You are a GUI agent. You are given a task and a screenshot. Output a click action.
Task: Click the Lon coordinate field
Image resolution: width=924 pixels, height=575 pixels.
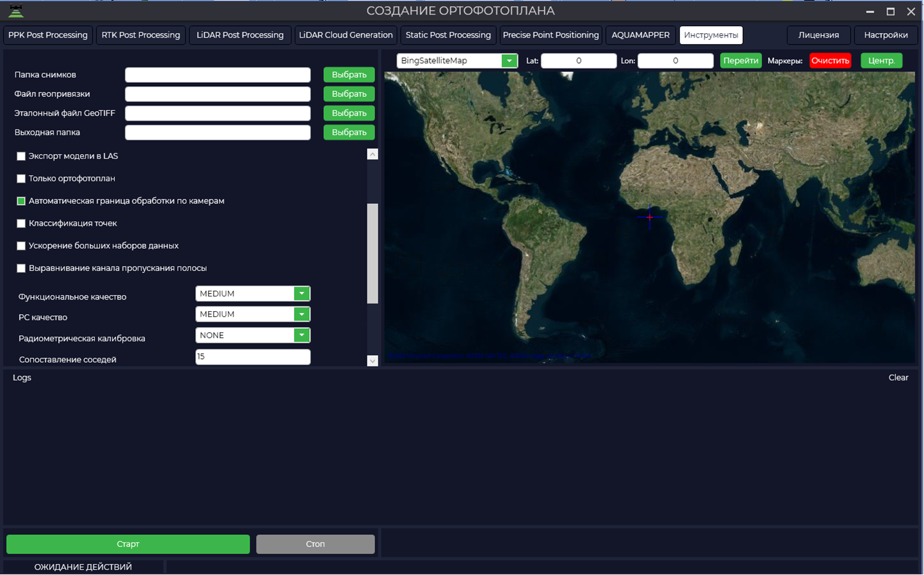click(x=675, y=61)
